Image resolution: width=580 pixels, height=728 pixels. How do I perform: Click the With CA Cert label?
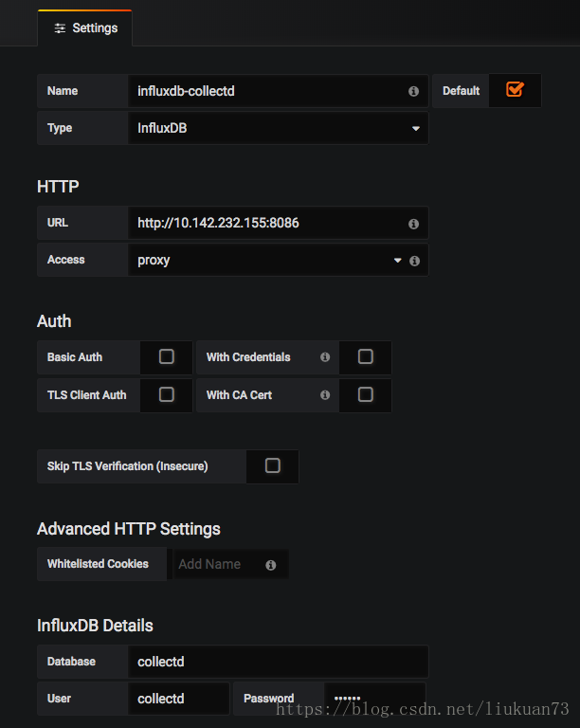[240, 395]
